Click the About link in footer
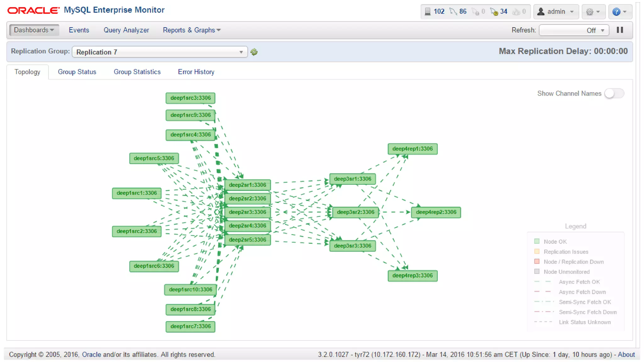Image resolution: width=644 pixels, height=362 pixels. coord(626,354)
